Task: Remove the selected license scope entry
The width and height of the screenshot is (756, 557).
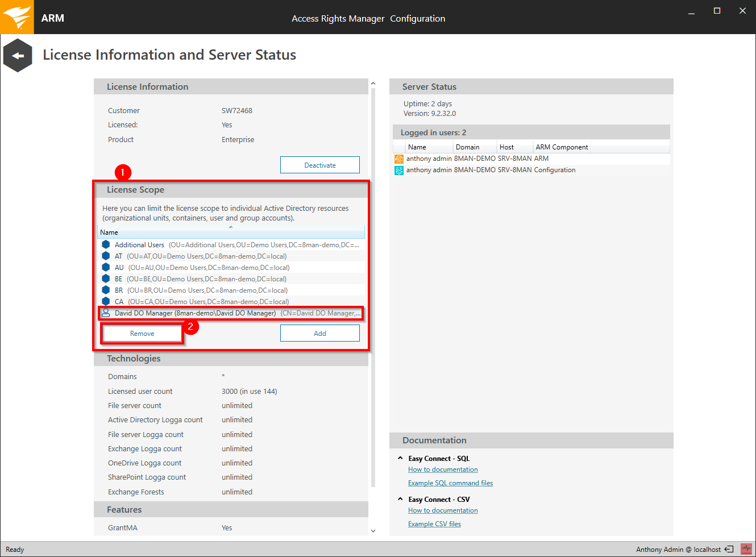Action: [142, 334]
